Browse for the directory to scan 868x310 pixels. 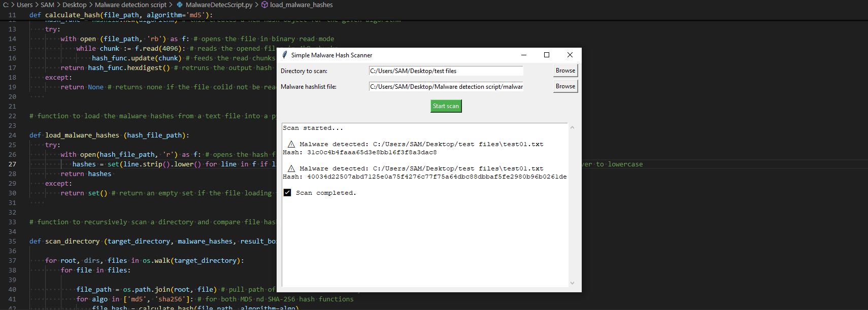click(565, 71)
